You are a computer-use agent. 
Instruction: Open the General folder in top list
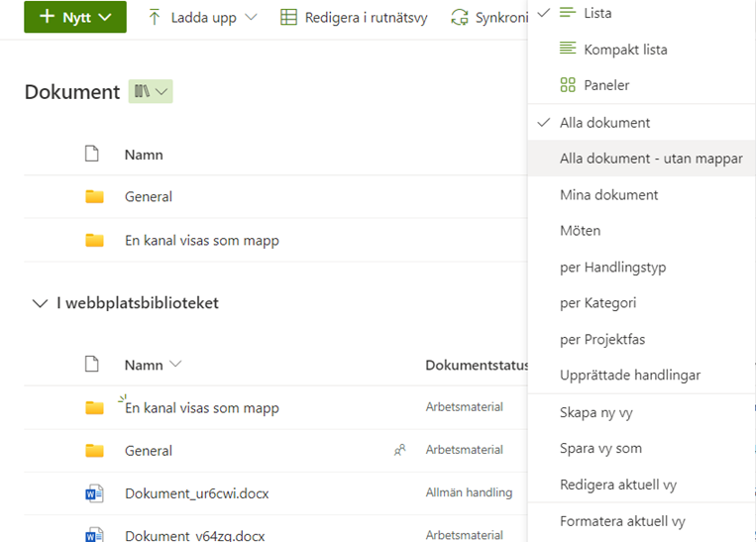tap(149, 196)
